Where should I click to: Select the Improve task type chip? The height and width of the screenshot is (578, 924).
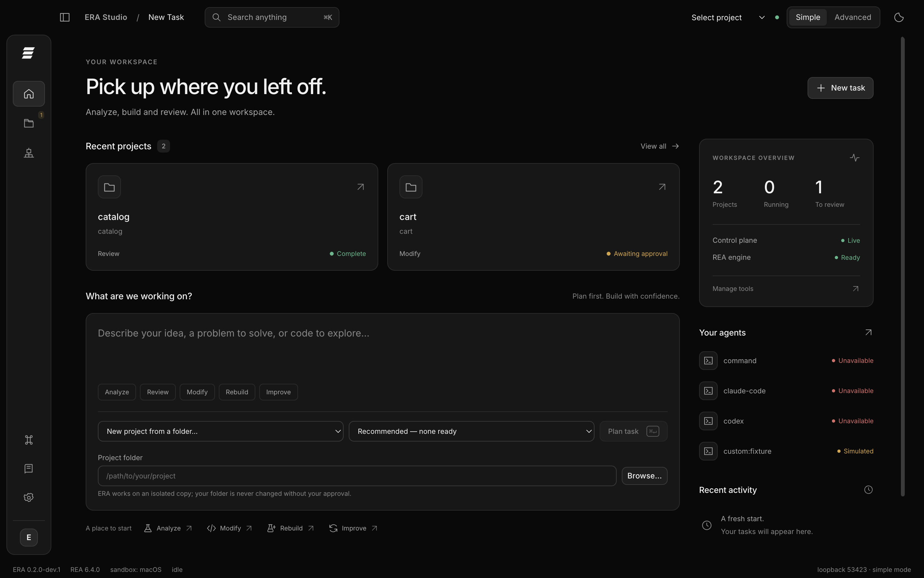pos(278,392)
